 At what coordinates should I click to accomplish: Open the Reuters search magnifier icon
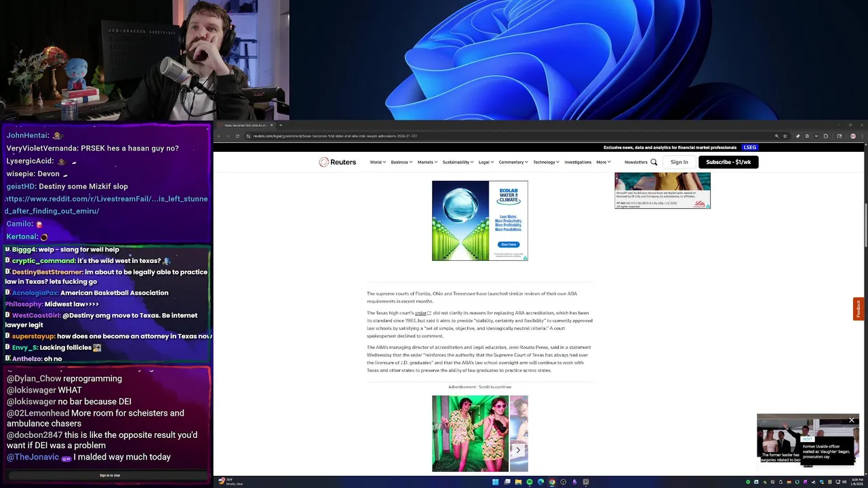tap(654, 162)
